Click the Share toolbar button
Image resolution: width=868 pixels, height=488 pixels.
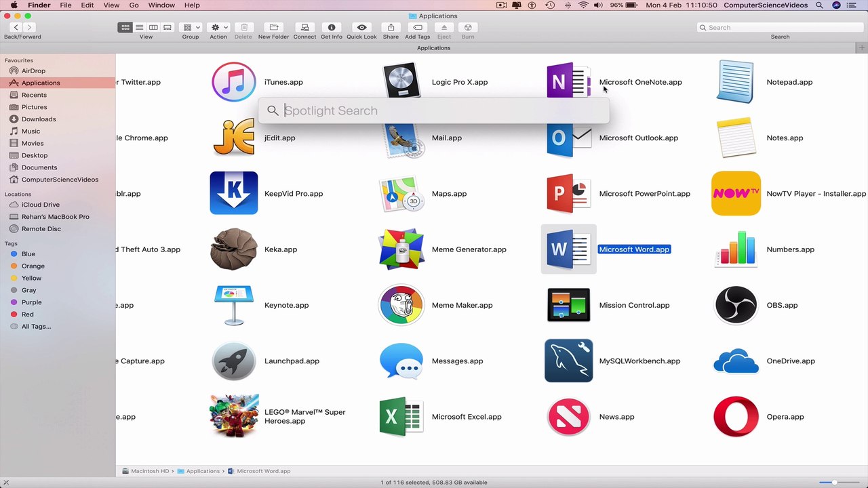pos(391,27)
